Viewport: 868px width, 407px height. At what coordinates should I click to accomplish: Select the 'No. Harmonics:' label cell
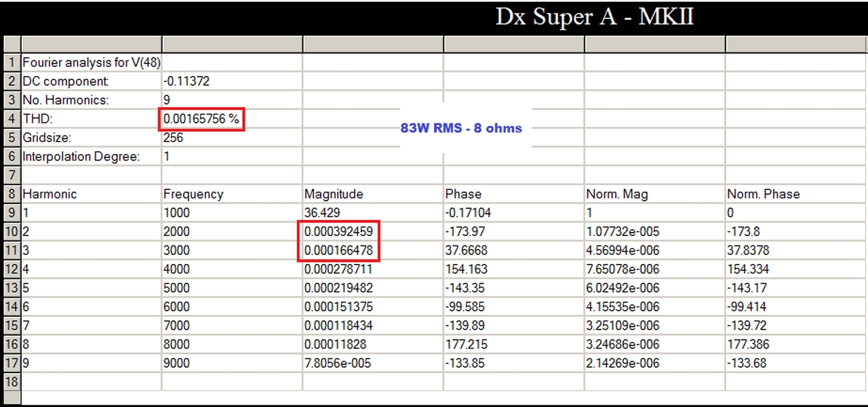(92, 100)
